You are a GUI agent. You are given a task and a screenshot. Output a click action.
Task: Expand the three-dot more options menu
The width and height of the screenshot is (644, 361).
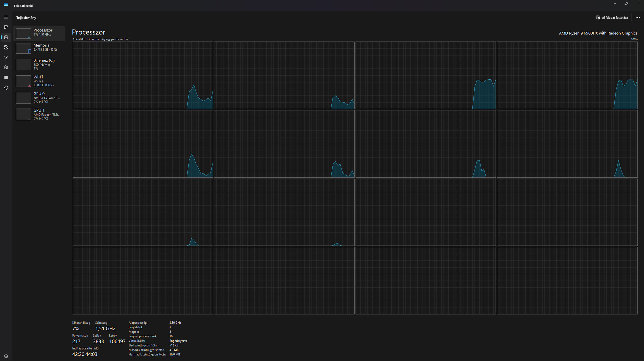[637, 18]
